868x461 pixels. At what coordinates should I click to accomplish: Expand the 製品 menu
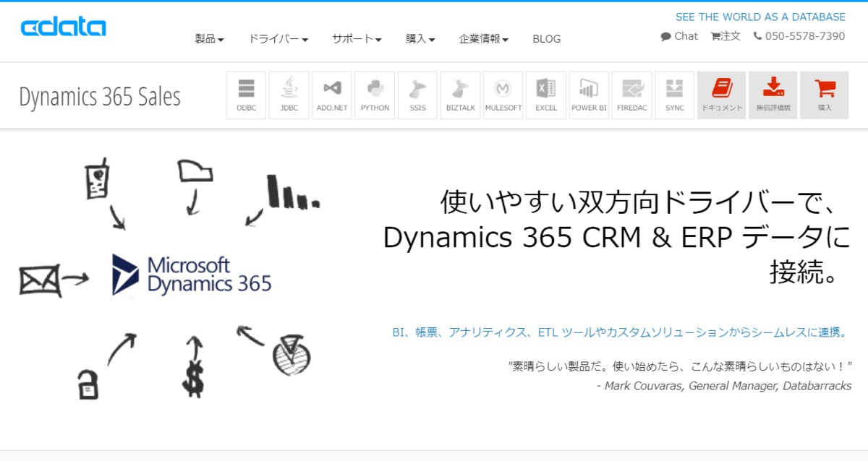[x=210, y=39]
